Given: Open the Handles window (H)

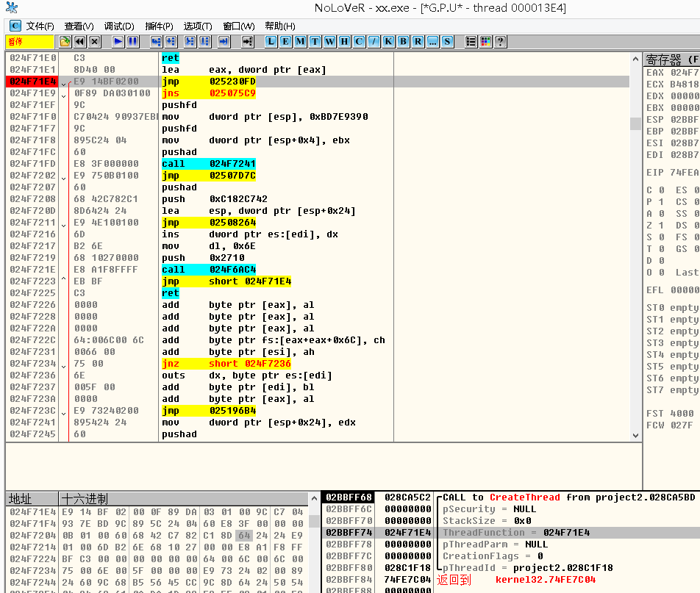Looking at the screenshot, I should [345, 42].
